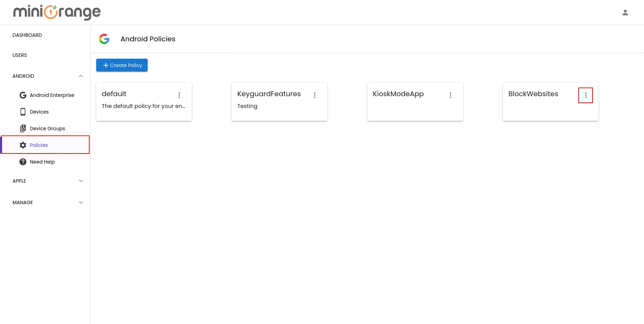Open the BlockWebsites policy options menu
The width and height of the screenshot is (644, 324).
click(586, 95)
